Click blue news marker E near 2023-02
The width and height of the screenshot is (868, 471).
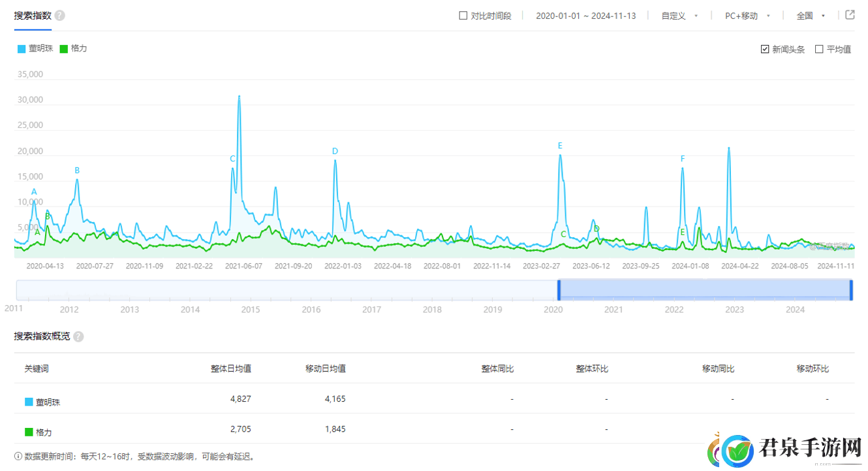coord(560,146)
